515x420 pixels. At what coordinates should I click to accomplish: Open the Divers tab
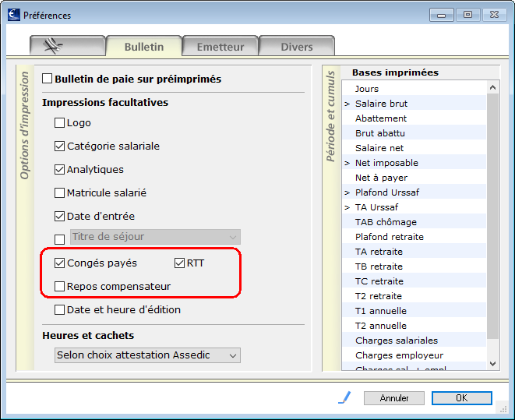click(x=297, y=46)
